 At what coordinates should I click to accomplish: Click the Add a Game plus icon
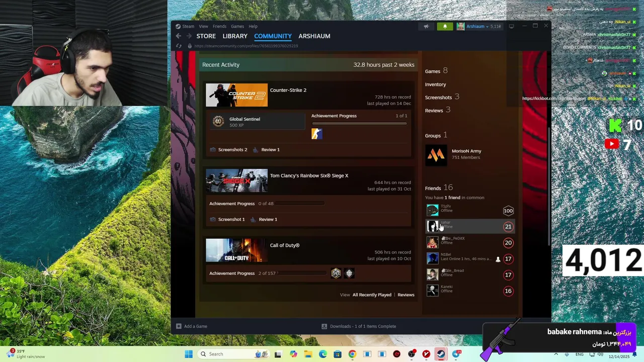pos(179,326)
